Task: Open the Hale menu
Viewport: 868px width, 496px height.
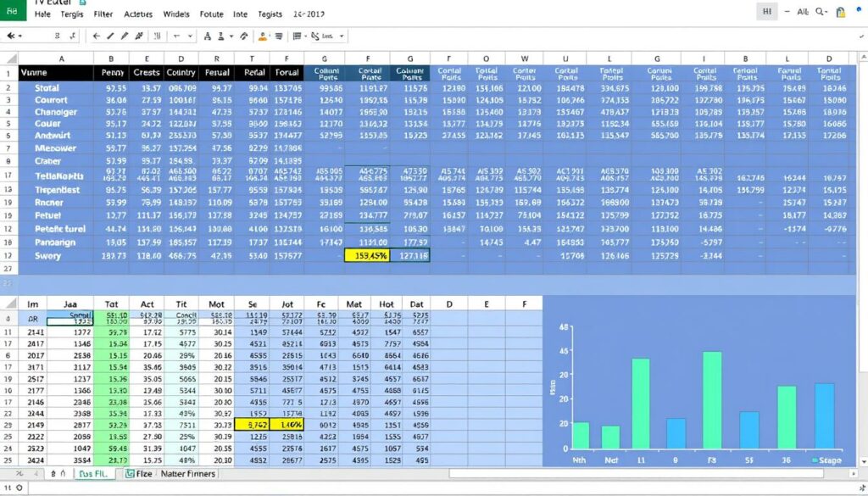Action: coord(42,14)
